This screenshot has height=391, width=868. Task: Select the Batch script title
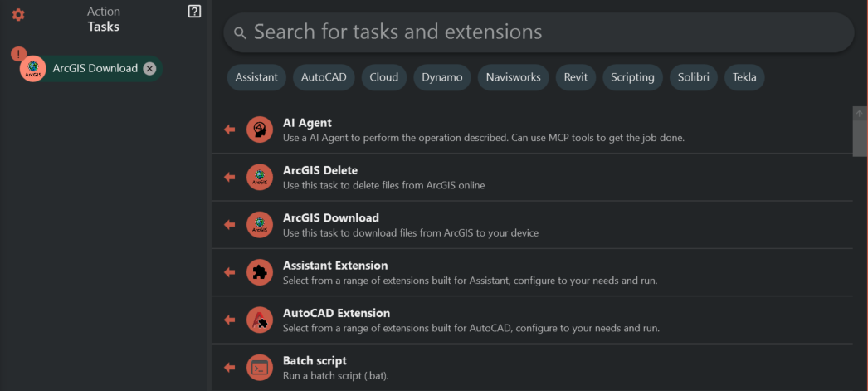pos(315,360)
